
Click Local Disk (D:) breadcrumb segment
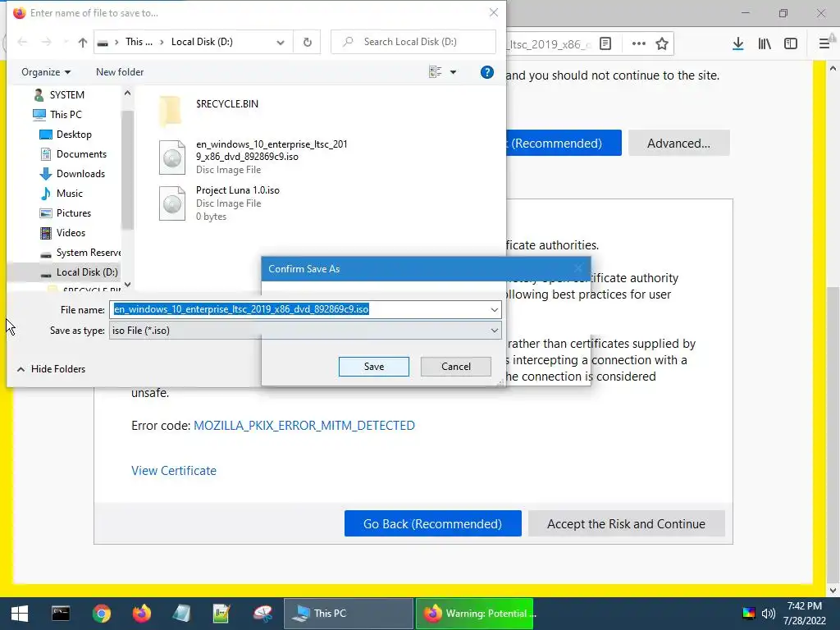tap(202, 42)
